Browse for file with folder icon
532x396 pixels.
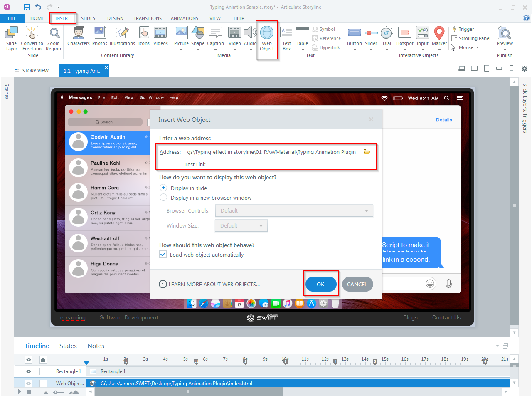click(x=367, y=152)
